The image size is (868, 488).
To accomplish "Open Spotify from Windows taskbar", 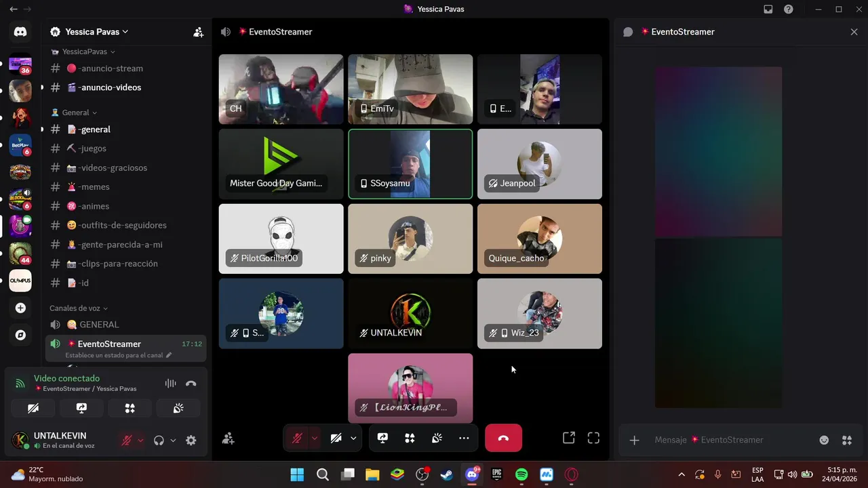I will 521,474.
